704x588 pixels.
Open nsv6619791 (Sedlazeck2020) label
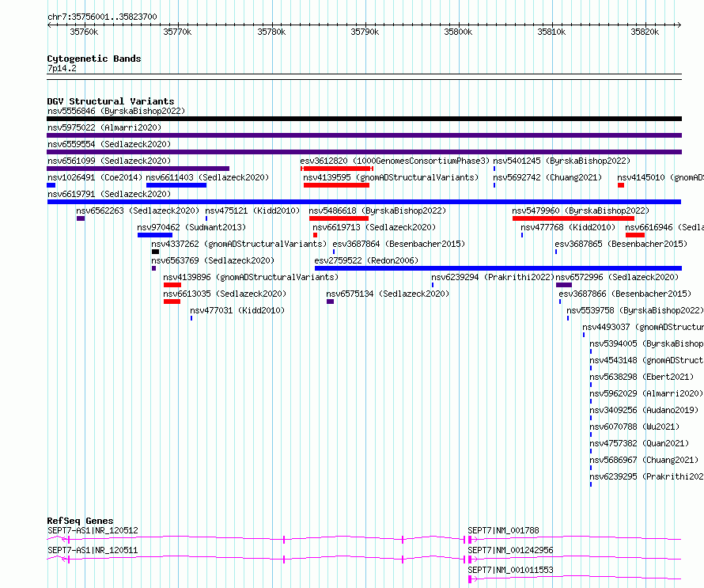(109, 194)
